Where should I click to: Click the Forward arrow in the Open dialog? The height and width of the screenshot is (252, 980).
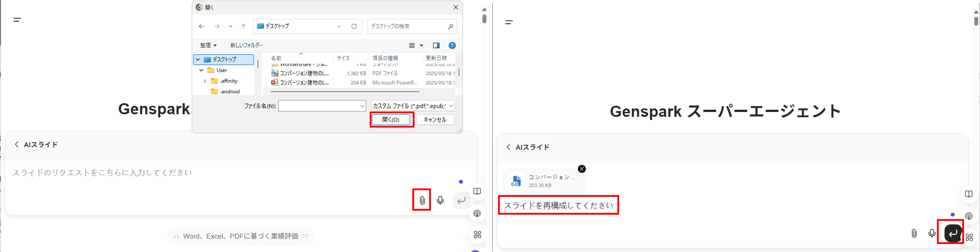217,26
